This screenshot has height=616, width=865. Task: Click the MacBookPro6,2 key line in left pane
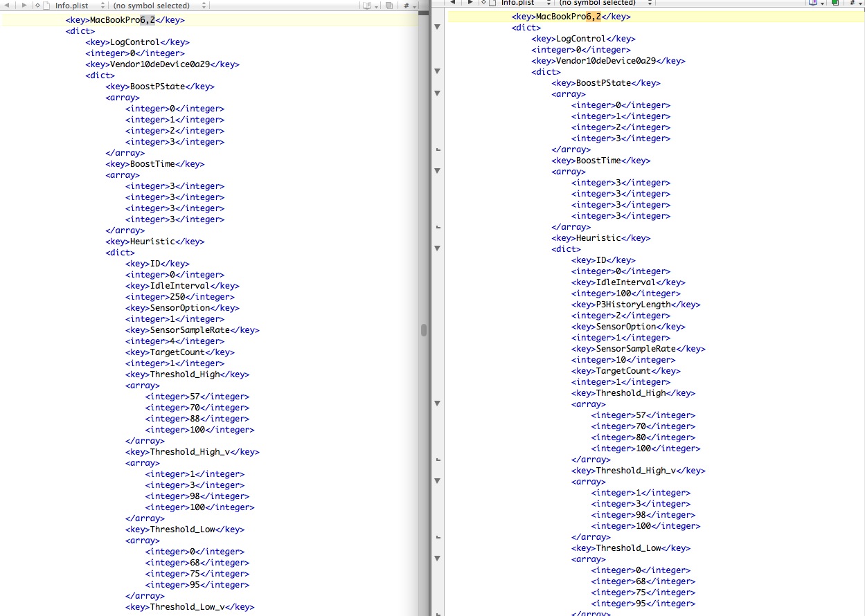(x=125, y=20)
